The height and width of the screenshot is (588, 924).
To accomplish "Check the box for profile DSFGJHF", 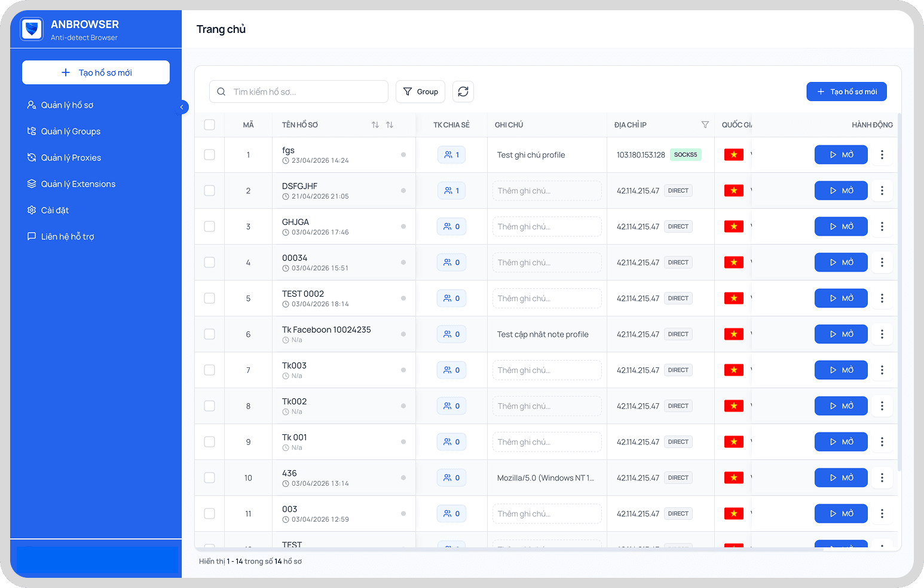I will click(209, 191).
